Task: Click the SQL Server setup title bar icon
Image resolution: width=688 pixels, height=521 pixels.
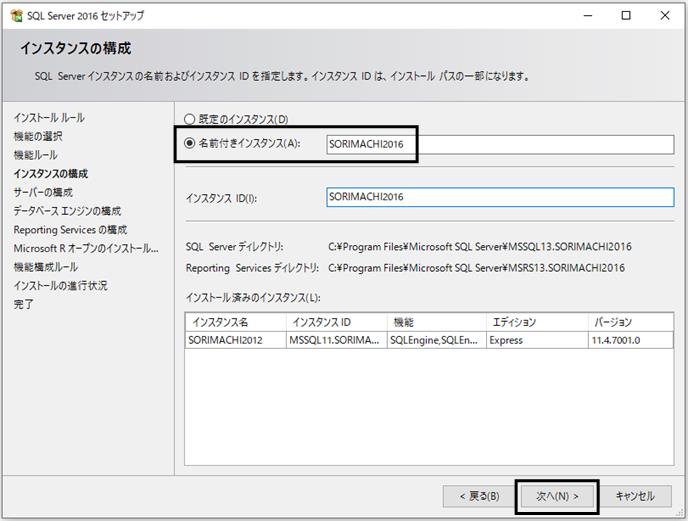Action: point(17,16)
